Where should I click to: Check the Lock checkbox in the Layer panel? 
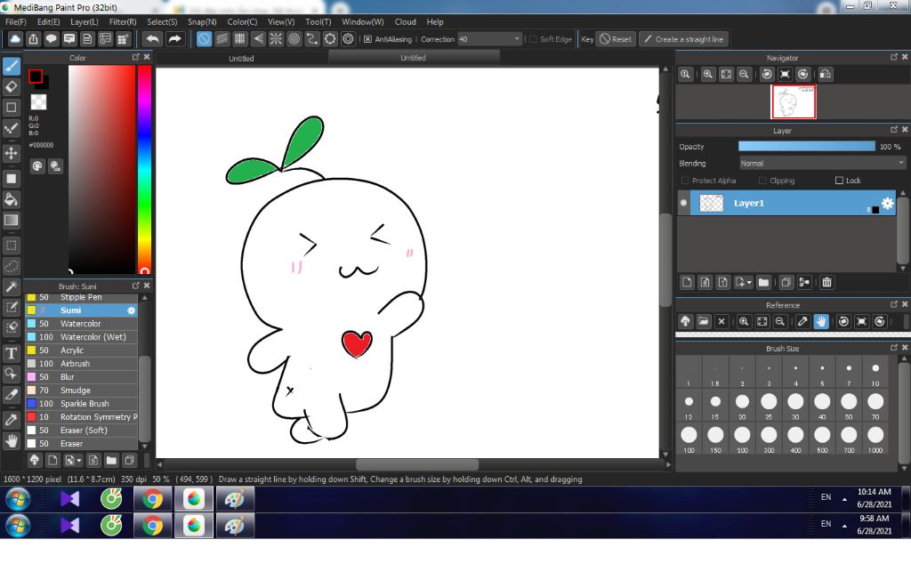839,181
